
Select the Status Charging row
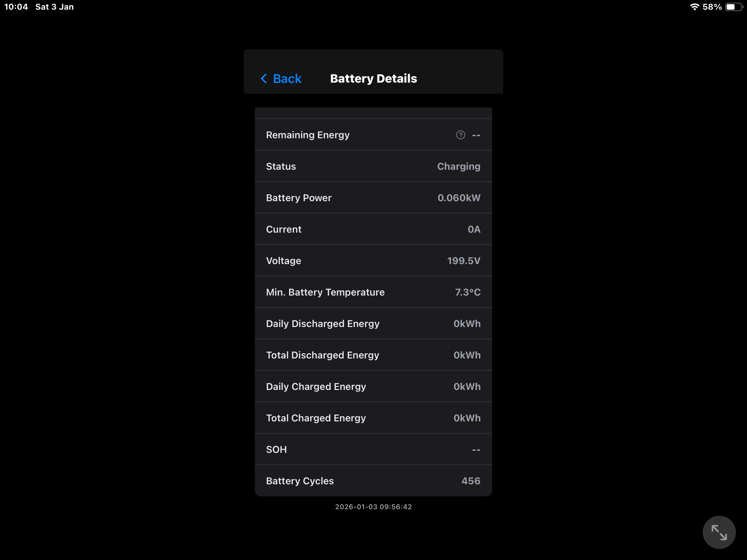click(x=373, y=166)
